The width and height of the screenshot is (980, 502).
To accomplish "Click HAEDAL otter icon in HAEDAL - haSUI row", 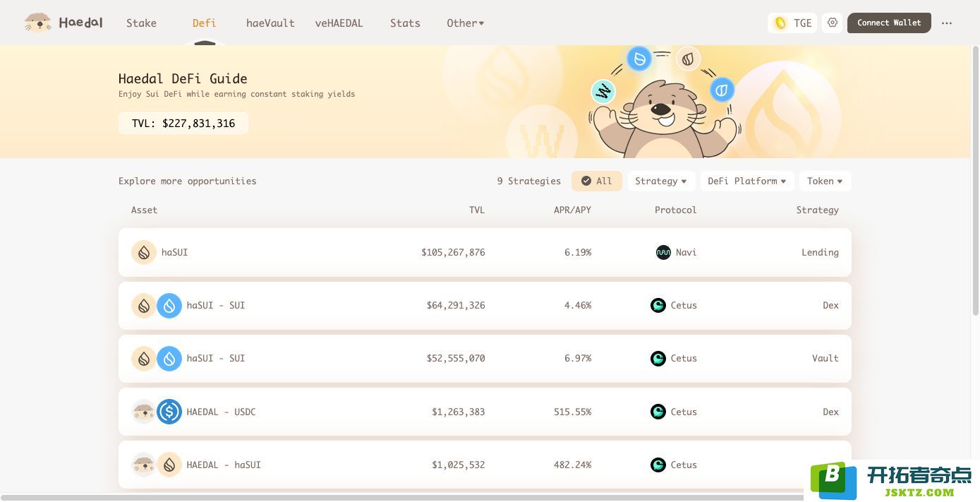I will click(x=144, y=465).
